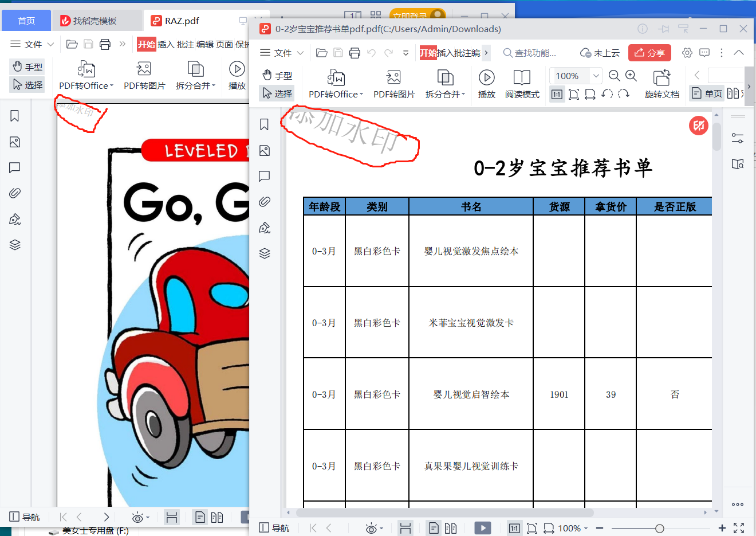
Task: Show the comments panel via speech-bubble icon
Action: (x=265, y=176)
